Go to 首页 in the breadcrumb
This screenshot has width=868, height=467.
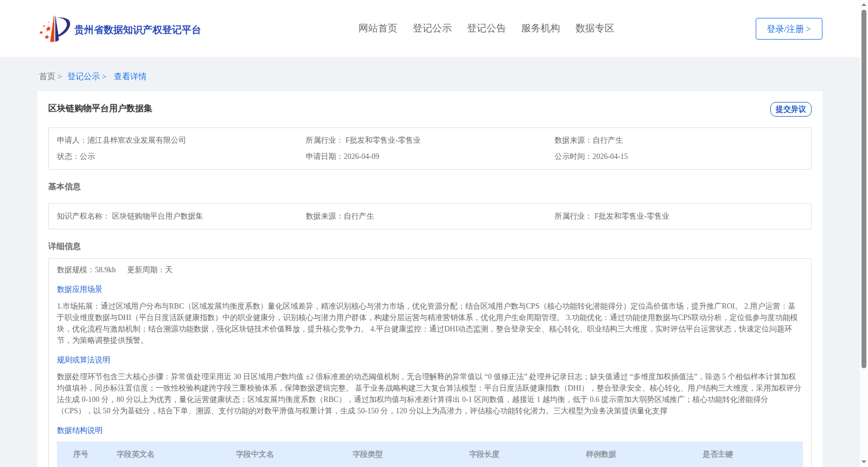point(47,76)
